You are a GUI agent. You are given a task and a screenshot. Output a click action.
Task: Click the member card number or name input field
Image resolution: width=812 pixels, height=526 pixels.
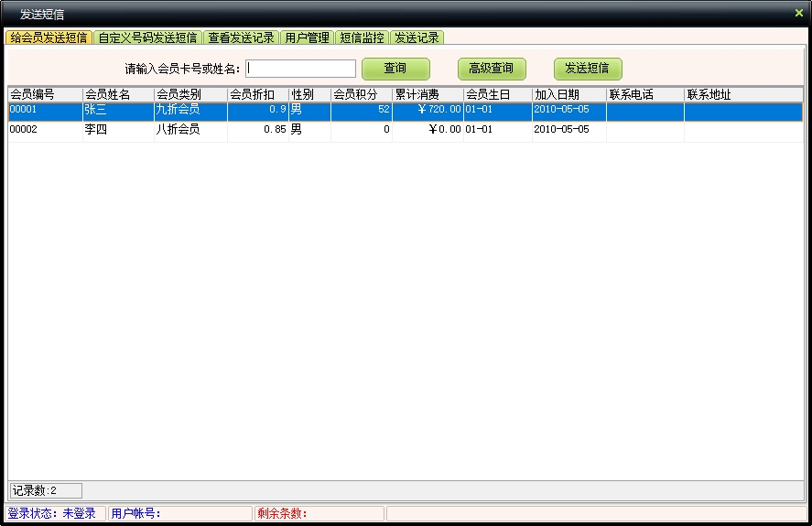point(300,69)
